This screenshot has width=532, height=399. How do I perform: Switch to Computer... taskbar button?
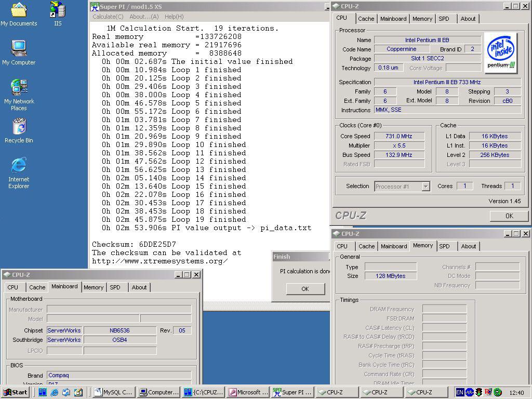(x=159, y=392)
